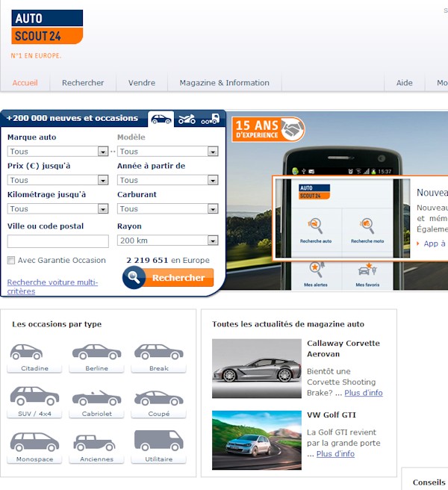Choose the Berline vehicle type icon
The image size is (448, 490).
(96, 353)
